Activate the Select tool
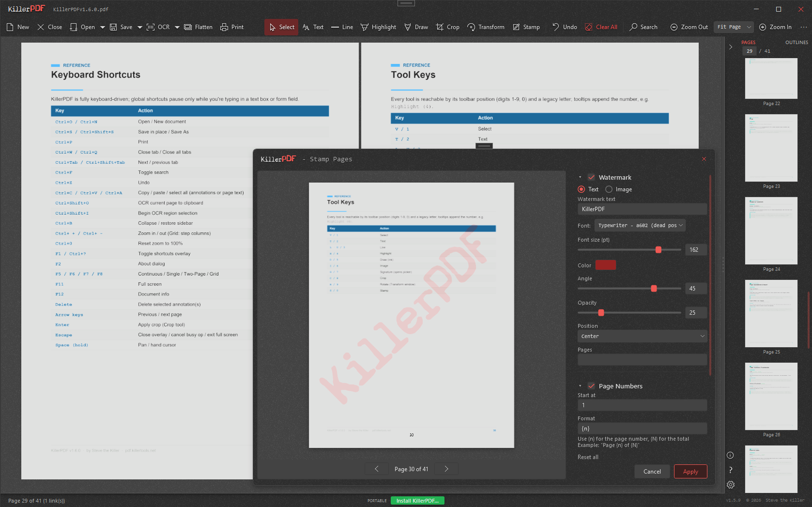This screenshot has height=507, width=812. pyautogui.click(x=281, y=27)
